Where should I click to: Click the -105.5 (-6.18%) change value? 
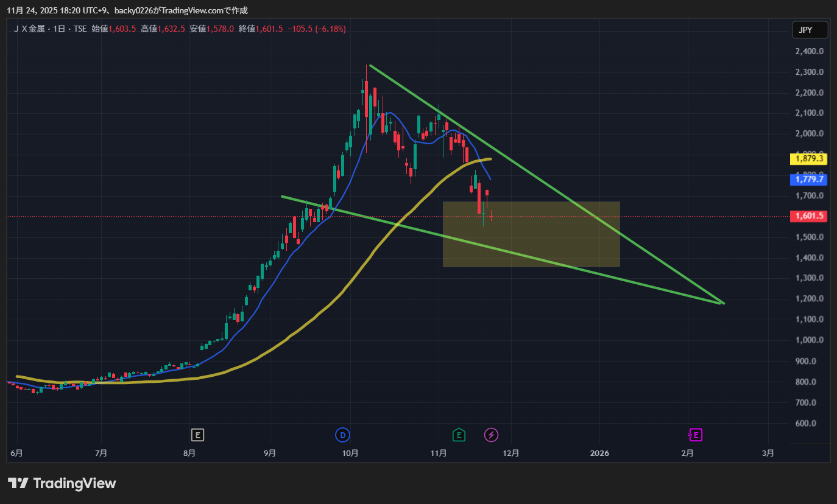click(317, 29)
